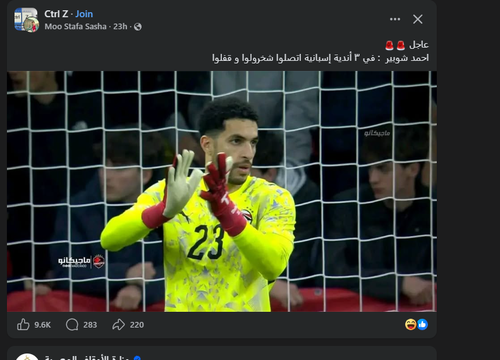The width and height of the screenshot is (500, 360).
Task: Join the Ctrl Z group
Action: (84, 14)
